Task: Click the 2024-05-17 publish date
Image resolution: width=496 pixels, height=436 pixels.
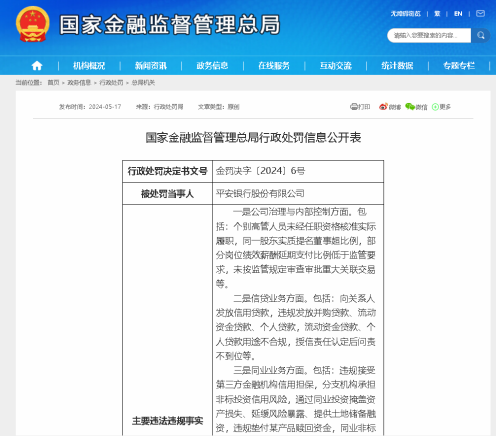Action: [105, 107]
